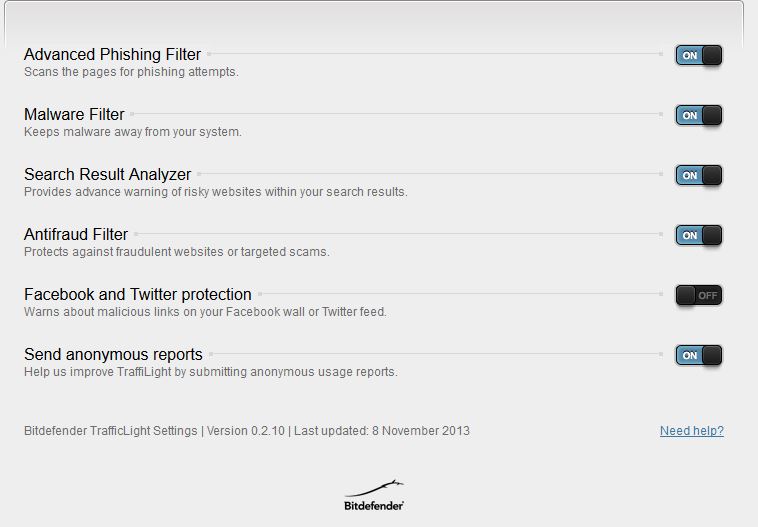Click the phishing attempts description text
758x527 pixels.
131,72
